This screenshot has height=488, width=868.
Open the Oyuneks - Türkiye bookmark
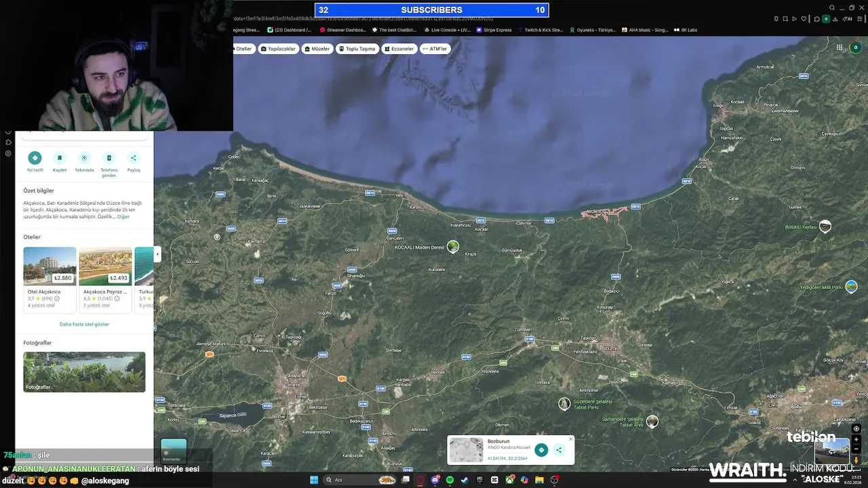[x=593, y=30]
